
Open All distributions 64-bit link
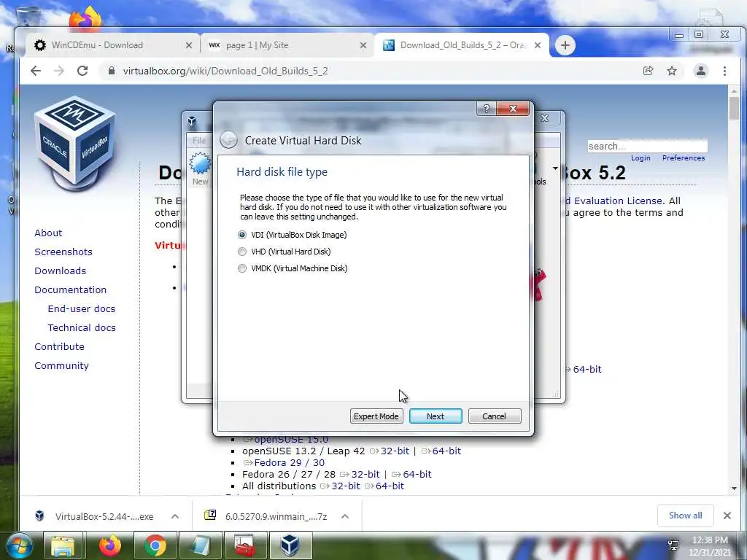point(390,486)
